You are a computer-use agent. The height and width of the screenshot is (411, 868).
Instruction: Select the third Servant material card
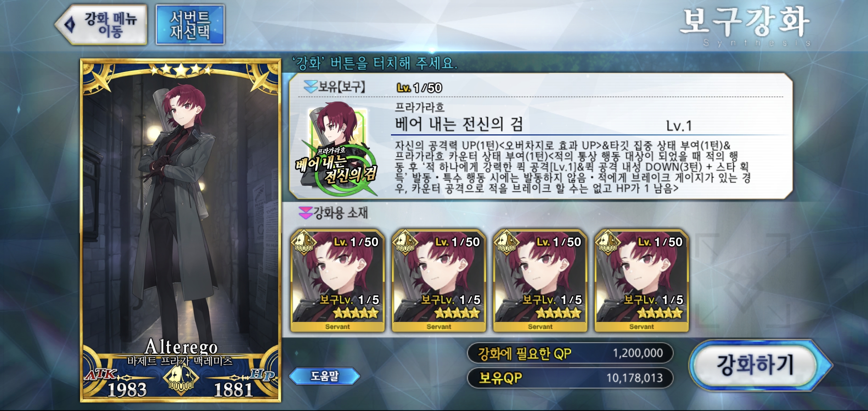[x=540, y=280]
